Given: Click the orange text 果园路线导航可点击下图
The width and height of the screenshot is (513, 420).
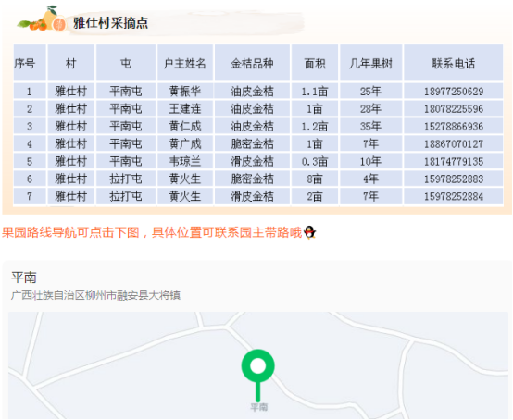Looking at the screenshot, I should 70,232.
